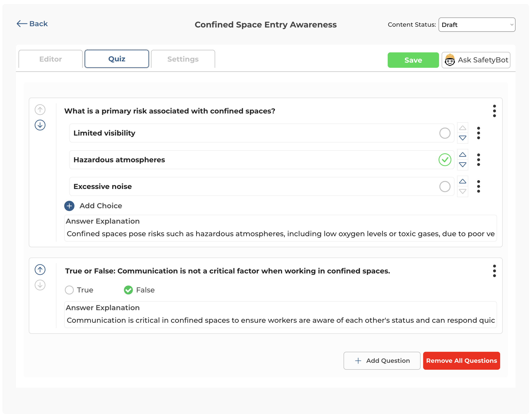532x418 pixels.
Task: Open the Content Status dropdown
Action: [477, 25]
